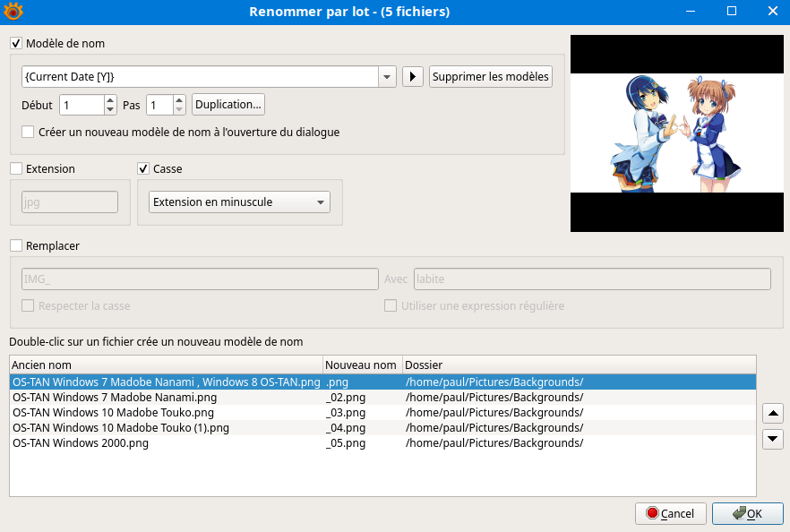Move selected file down with the down arrow
The image size is (790, 532).
773,439
